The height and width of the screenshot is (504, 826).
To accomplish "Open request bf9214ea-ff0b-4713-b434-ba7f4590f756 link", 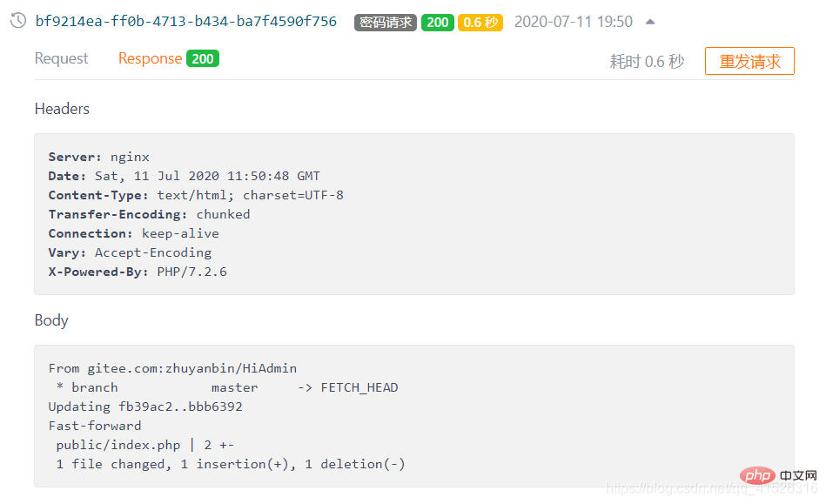I will 186,22.
